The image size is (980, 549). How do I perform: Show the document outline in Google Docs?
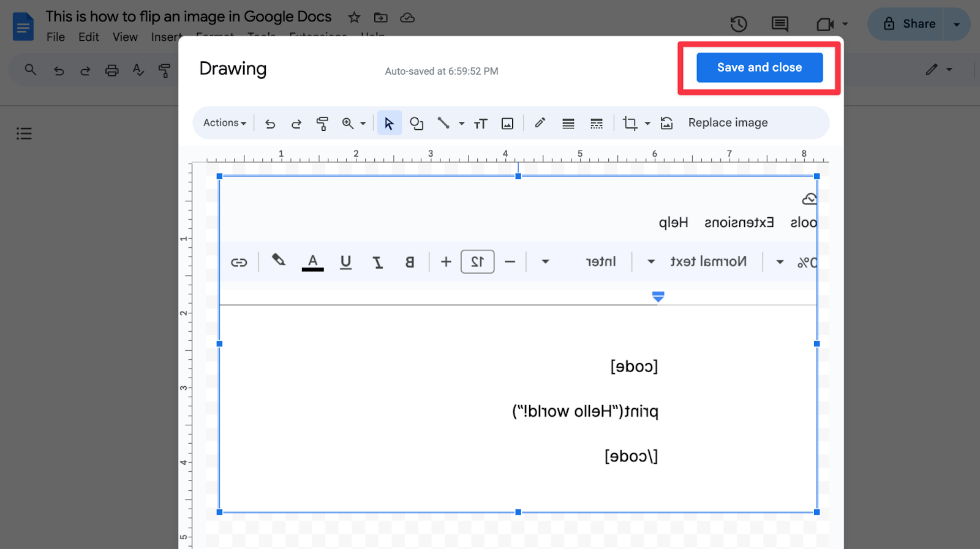(24, 133)
